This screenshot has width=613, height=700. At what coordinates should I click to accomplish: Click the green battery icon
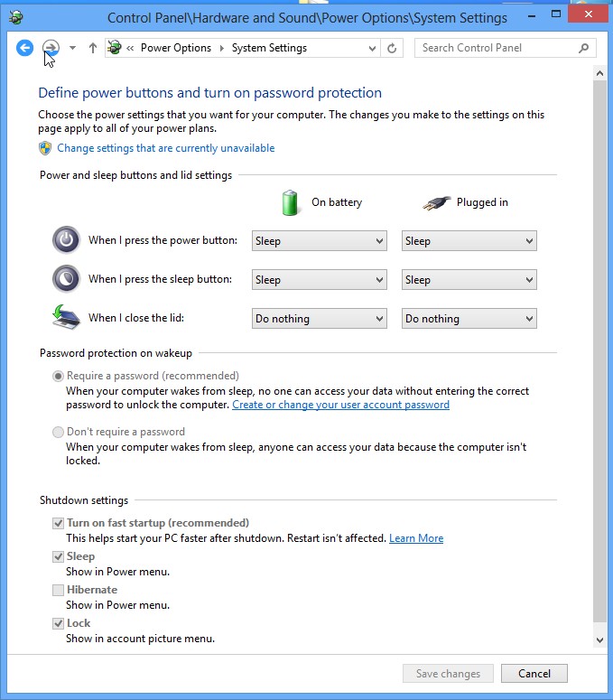291,202
